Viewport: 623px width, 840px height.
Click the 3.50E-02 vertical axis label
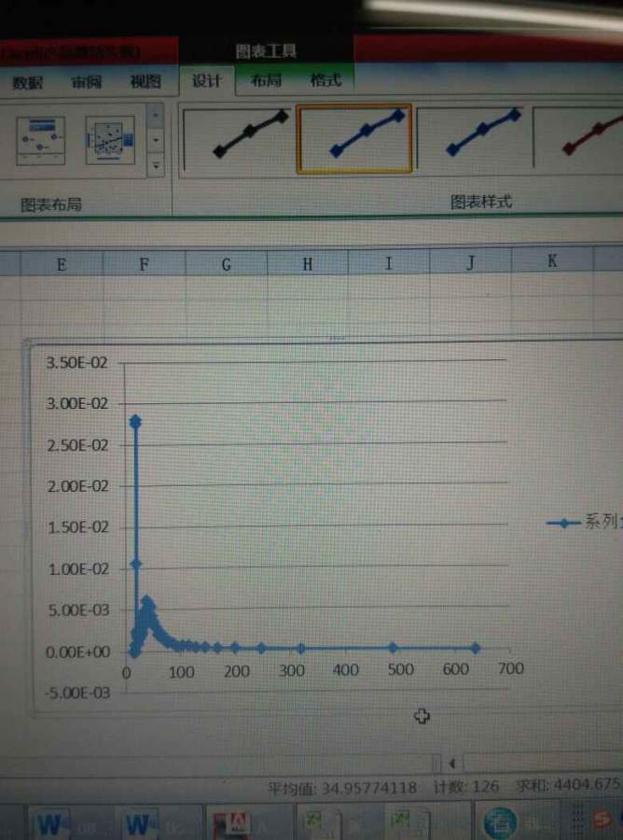pos(77,363)
